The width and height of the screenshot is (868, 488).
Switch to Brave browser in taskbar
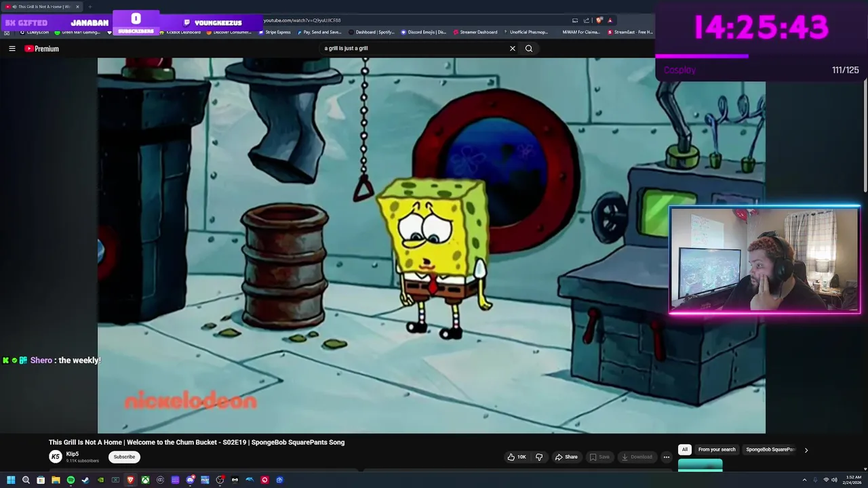pyautogui.click(x=130, y=480)
